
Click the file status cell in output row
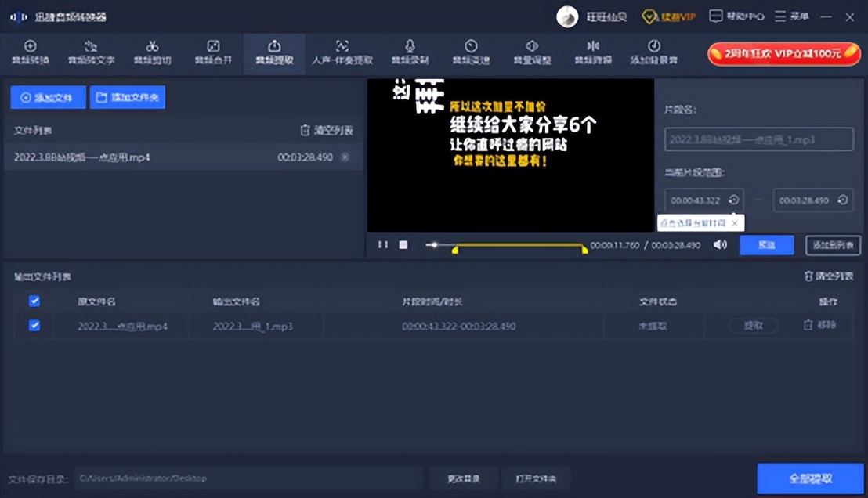click(653, 327)
